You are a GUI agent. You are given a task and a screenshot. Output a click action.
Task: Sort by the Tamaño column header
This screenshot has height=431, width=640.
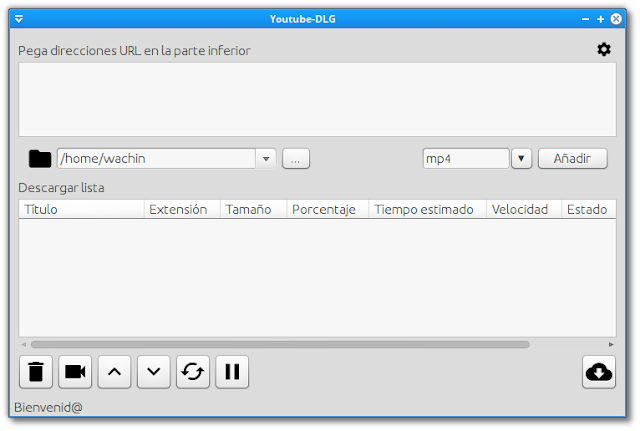point(253,209)
